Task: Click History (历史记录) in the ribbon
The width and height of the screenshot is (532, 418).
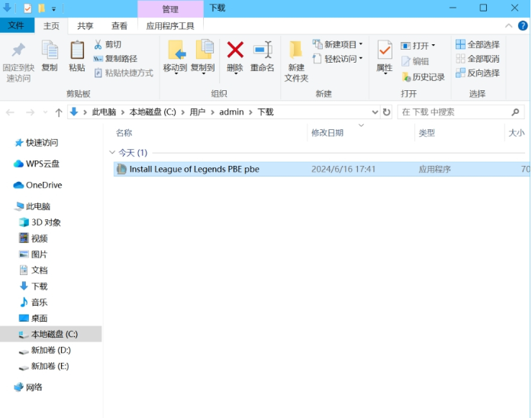Action: point(423,77)
